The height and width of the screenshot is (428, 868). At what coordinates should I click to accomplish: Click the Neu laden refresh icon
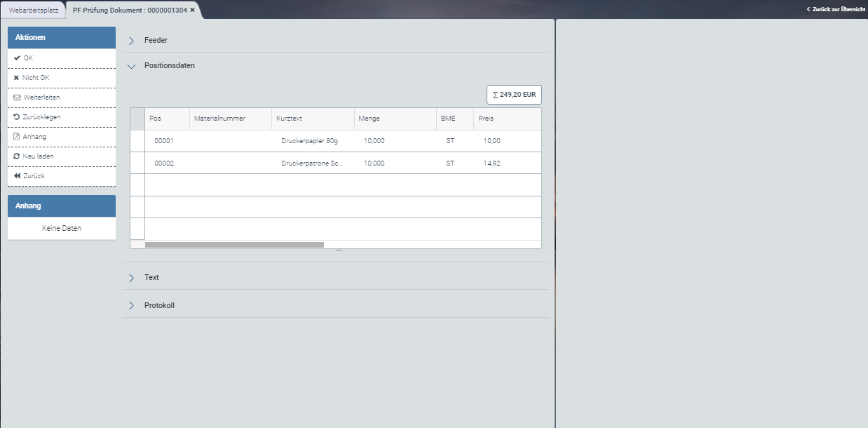(x=17, y=156)
